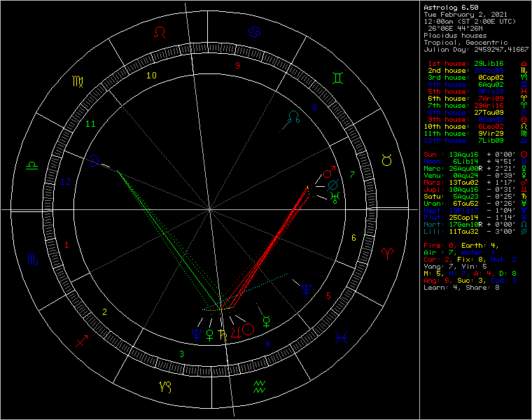Select the blue Scorpio glyph on zodiac ring
This screenshot has height=420, width=532.
[x=33, y=260]
